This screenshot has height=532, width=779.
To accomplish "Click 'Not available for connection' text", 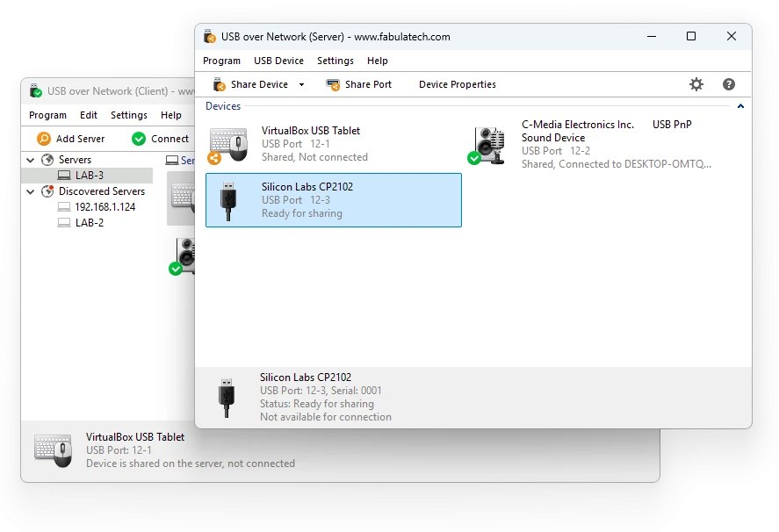I will (x=326, y=417).
